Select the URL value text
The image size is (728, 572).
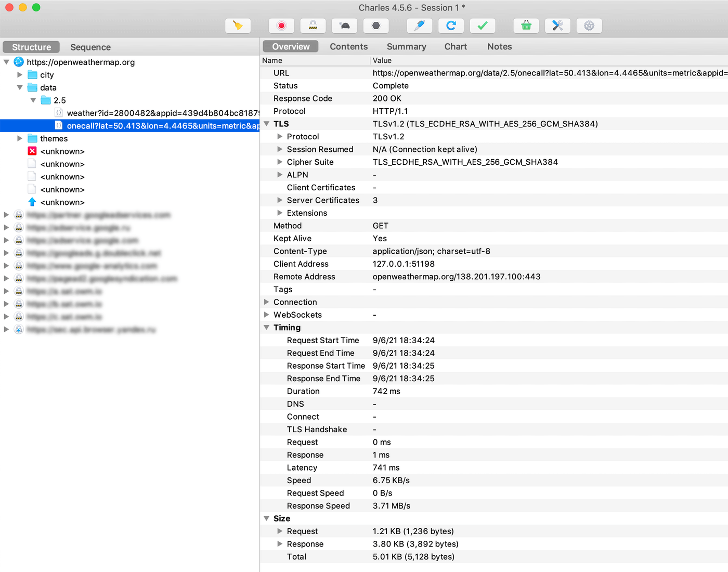coord(550,73)
